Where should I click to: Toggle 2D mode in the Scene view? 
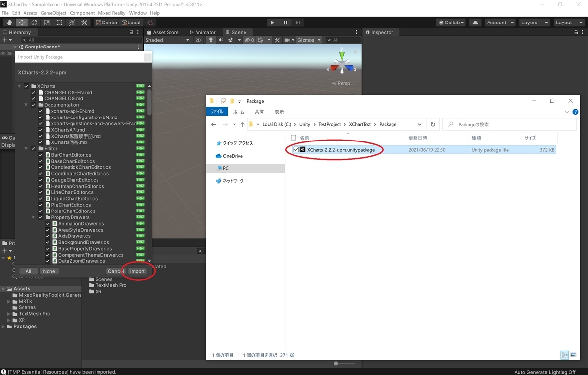pyautogui.click(x=198, y=40)
